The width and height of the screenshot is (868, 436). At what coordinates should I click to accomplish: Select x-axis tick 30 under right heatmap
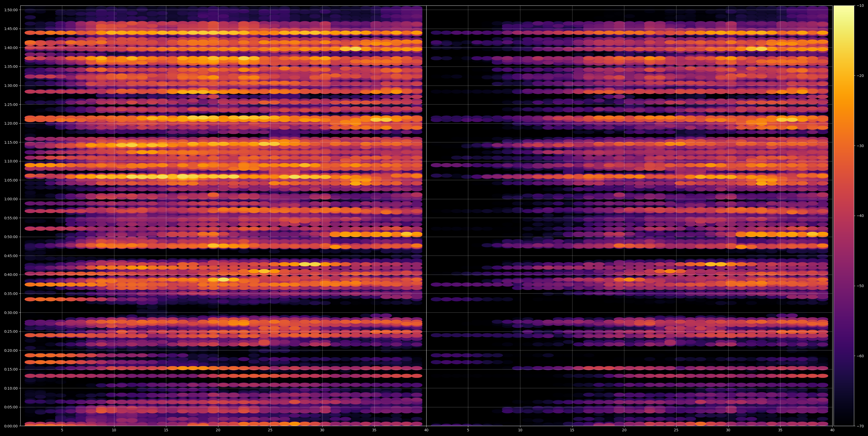click(728, 430)
